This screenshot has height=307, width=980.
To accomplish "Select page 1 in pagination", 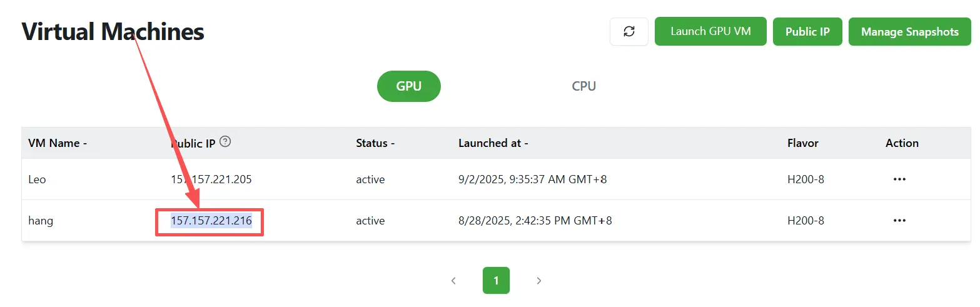I will [496, 281].
